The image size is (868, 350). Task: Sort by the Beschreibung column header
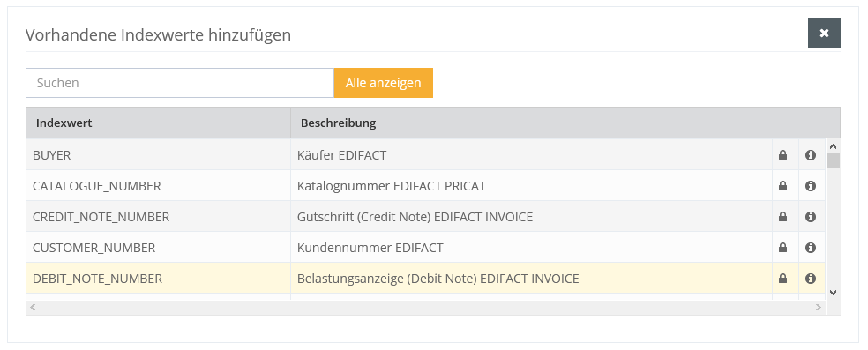[338, 123]
